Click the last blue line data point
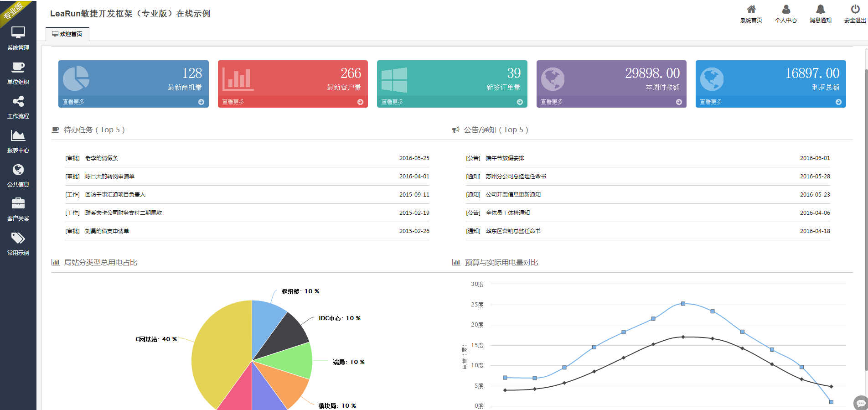868x410 pixels. pos(831,402)
